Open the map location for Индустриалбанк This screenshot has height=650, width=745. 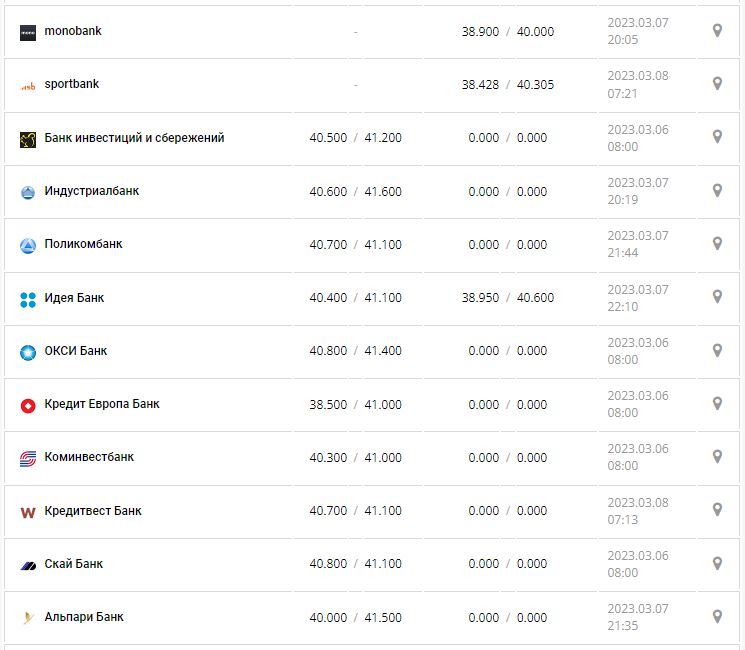[717, 191]
